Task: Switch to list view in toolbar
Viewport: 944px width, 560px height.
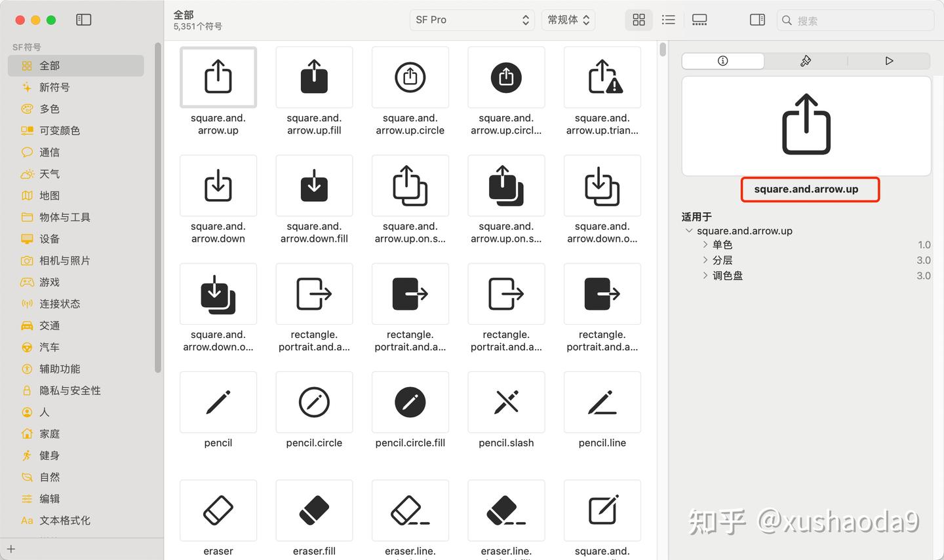Action: point(668,20)
